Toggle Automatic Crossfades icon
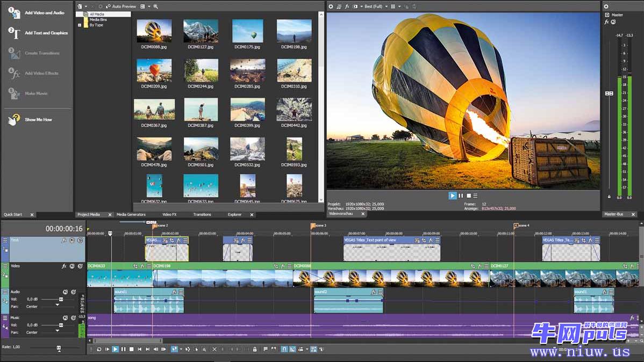This screenshot has width=644, height=362. click(x=292, y=349)
